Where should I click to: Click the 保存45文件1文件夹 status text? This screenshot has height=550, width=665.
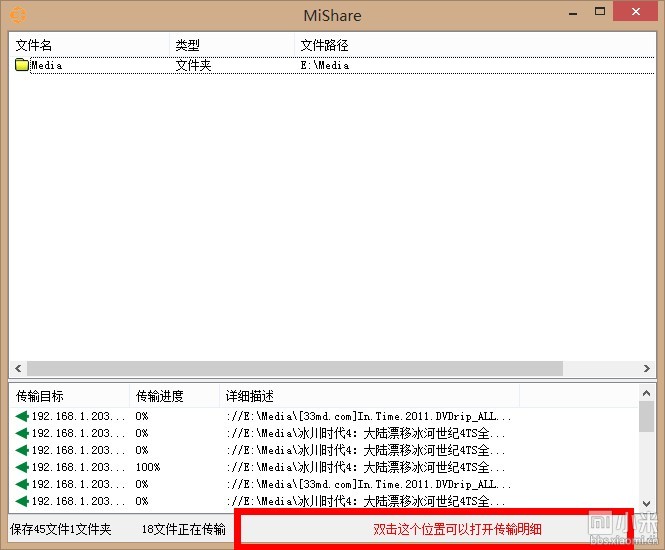pos(61,529)
